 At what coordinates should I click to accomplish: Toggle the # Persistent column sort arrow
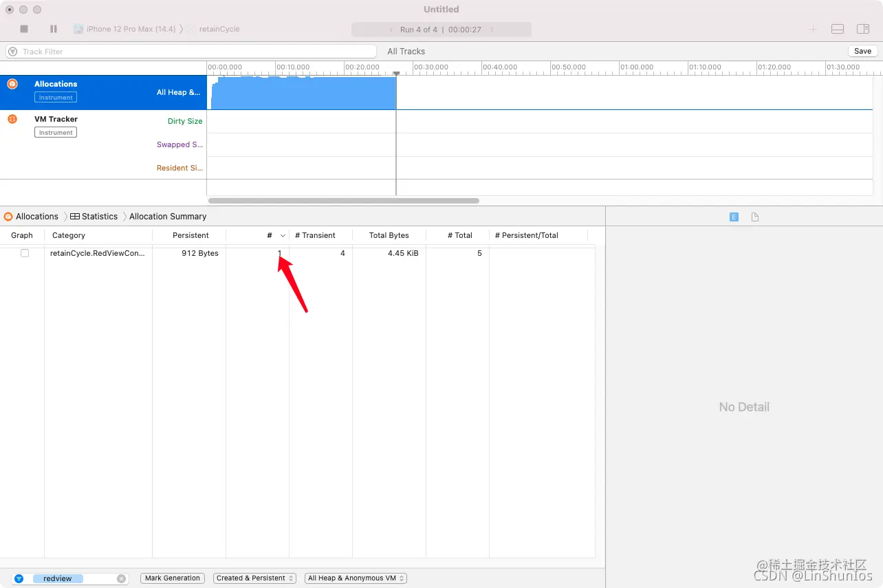pos(283,236)
